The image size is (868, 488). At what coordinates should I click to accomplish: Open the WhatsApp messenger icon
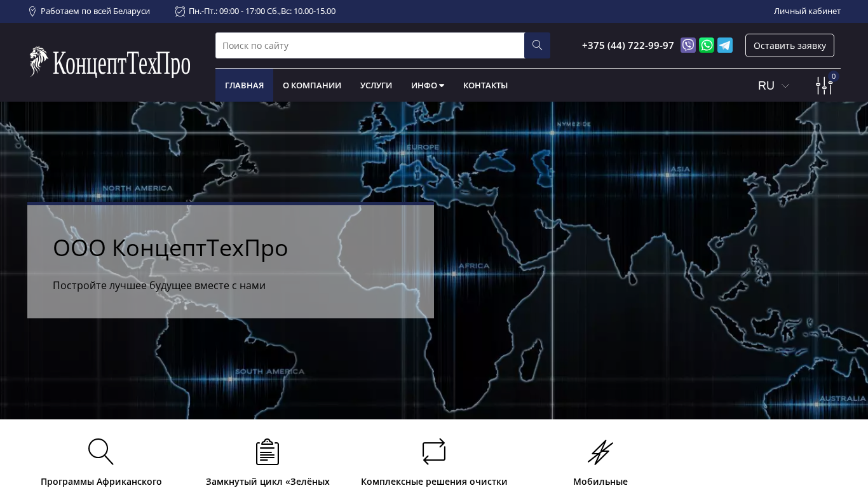click(707, 45)
